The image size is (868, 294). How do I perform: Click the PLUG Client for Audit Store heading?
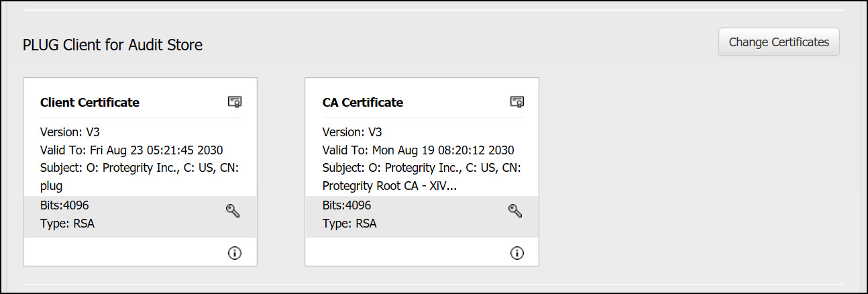click(113, 45)
